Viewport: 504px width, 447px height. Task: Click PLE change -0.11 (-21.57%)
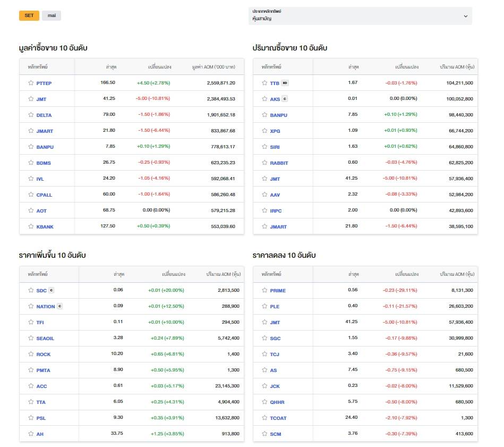400,306
